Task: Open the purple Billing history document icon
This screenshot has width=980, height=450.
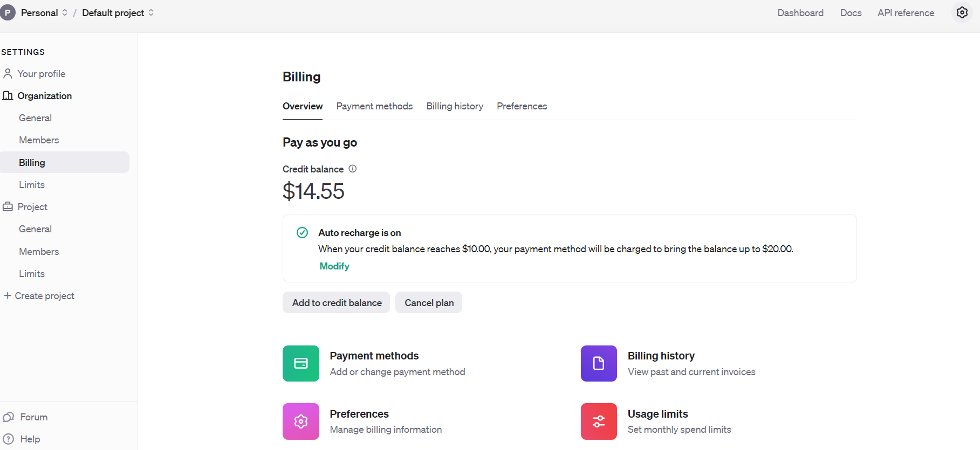Action: point(599,363)
